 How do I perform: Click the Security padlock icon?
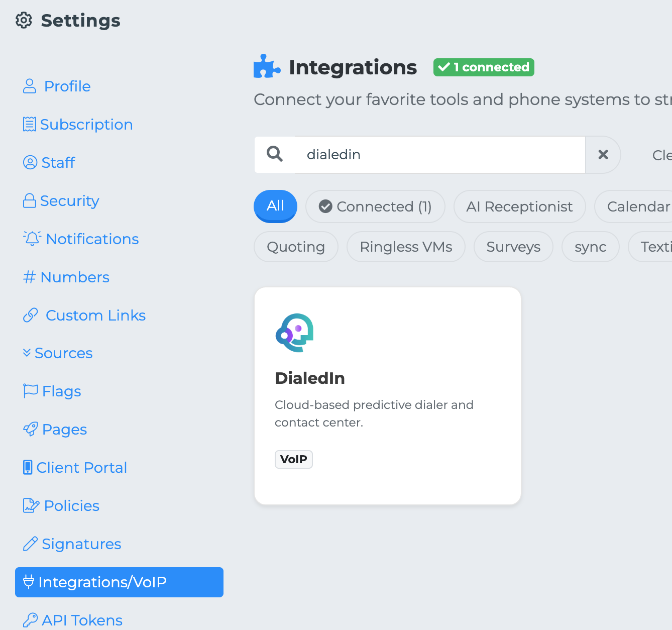coord(30,201)
